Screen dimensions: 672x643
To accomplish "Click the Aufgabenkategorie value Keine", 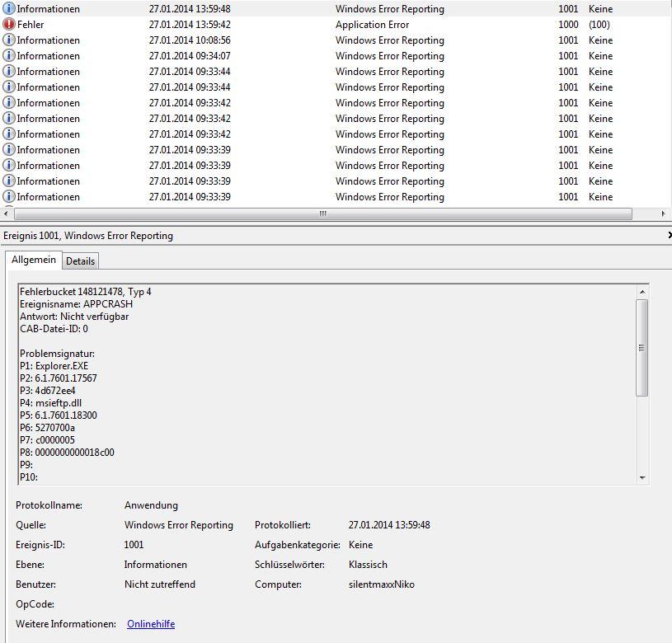I will click(361, 545).
